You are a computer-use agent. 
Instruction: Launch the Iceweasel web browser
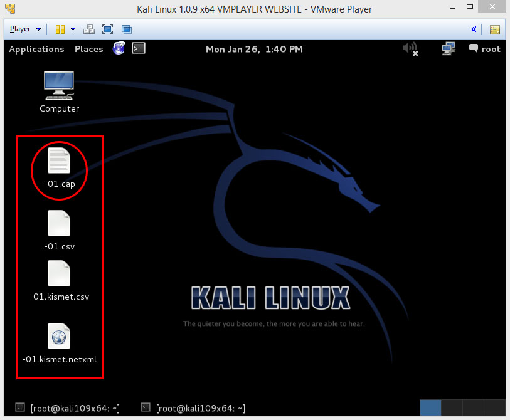coord(119,48)
